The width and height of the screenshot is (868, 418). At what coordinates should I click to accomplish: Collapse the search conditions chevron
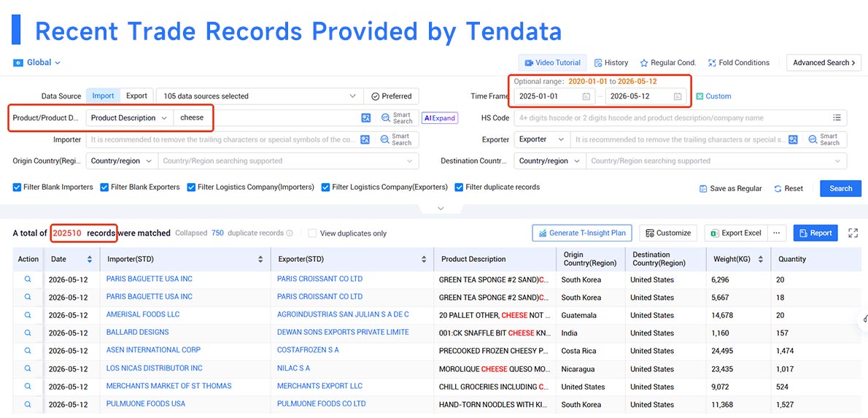point(441,209)
